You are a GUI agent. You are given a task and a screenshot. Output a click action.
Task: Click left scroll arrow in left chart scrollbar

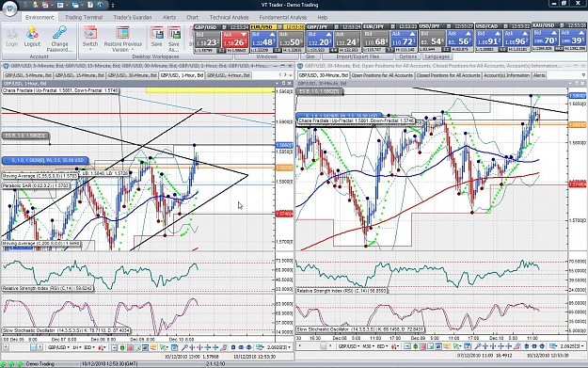[6, 347]
